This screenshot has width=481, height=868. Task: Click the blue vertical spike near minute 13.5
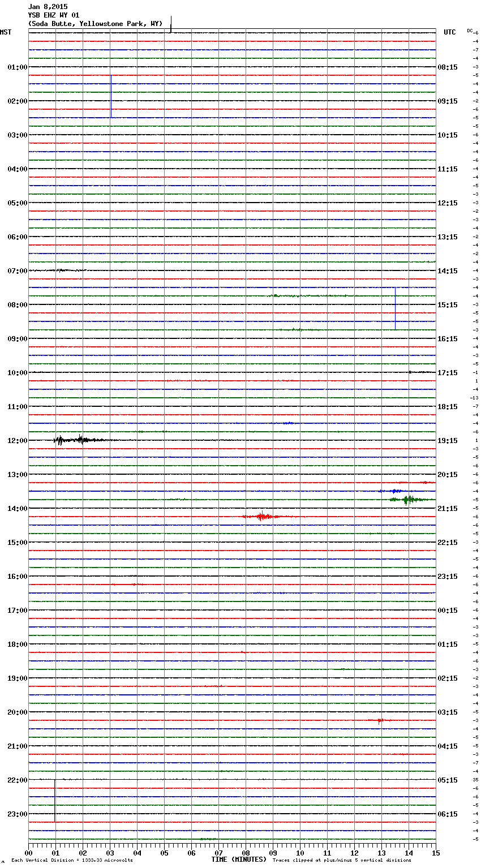click(395, 308)
